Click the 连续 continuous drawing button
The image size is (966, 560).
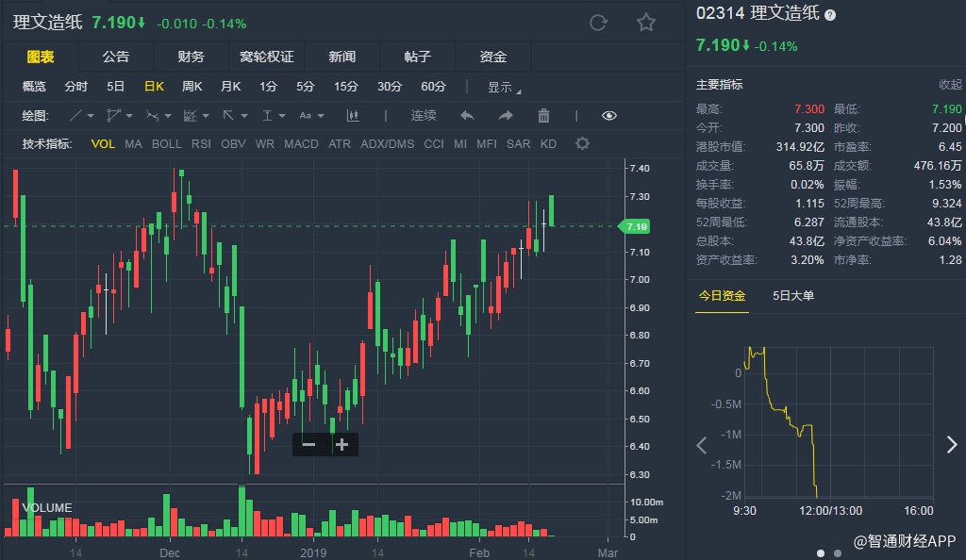coord(424,116)
